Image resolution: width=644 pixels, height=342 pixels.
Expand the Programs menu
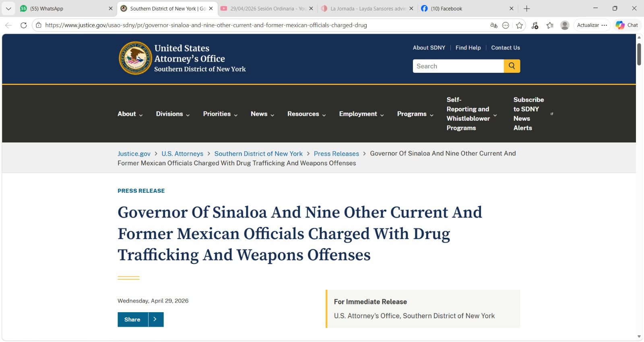pyautogui.click(x=415, y=114)
